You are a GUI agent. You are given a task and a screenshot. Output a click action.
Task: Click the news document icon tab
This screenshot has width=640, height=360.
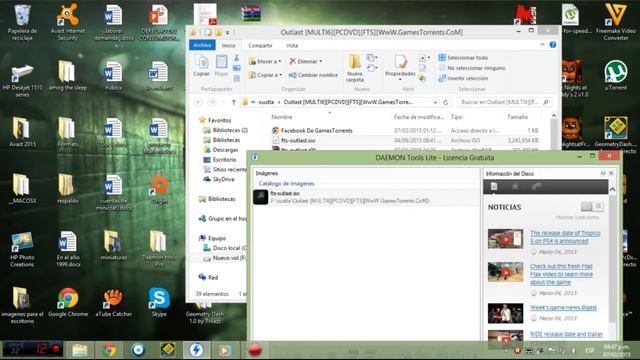click(x=494, y=187)
